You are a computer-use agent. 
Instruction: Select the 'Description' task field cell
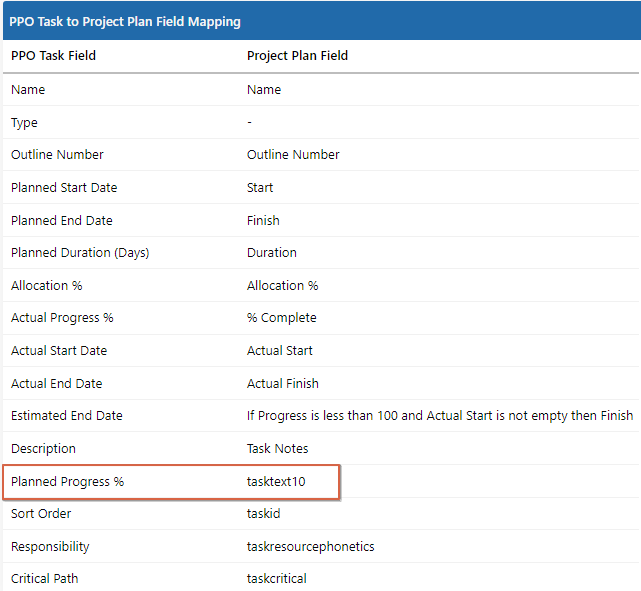tap(43, 449)
